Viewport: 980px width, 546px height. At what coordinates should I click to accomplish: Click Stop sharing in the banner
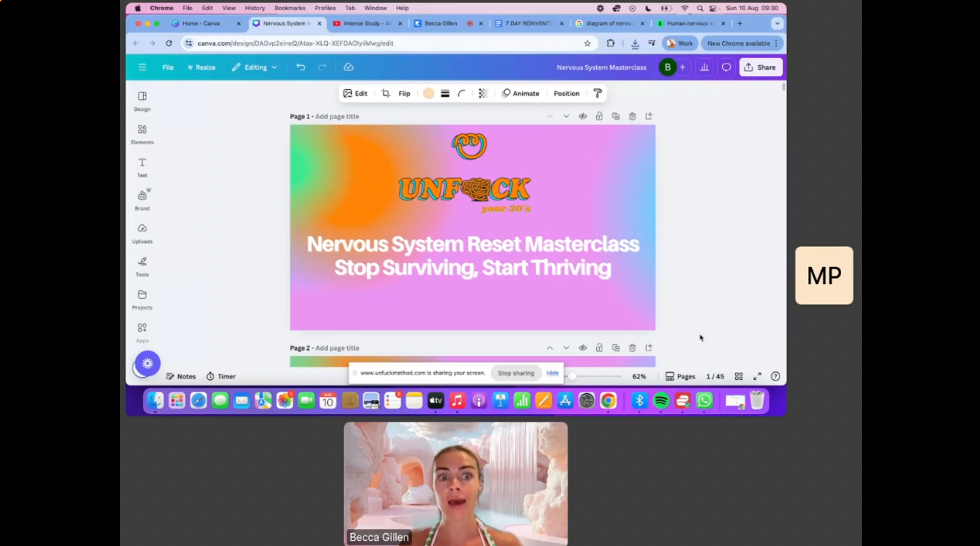pos(516,374)
